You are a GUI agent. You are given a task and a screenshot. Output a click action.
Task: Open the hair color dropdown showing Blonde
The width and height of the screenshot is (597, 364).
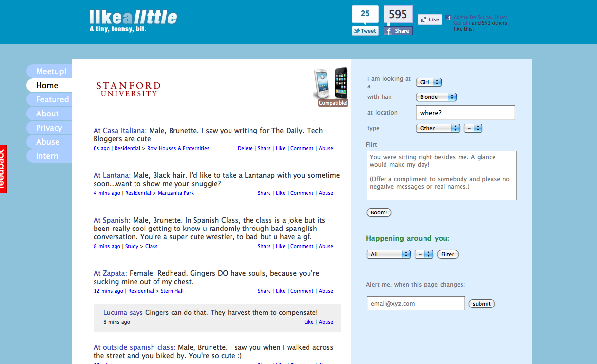436,97
